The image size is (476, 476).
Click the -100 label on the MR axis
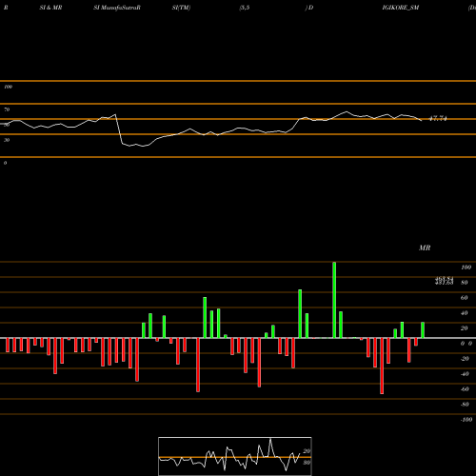(x=466, y=420)
